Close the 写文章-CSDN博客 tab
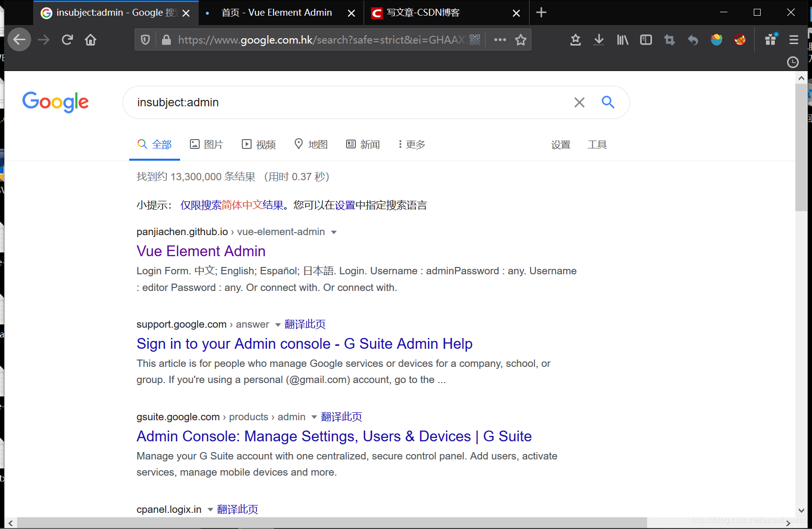 coord(516,13)
